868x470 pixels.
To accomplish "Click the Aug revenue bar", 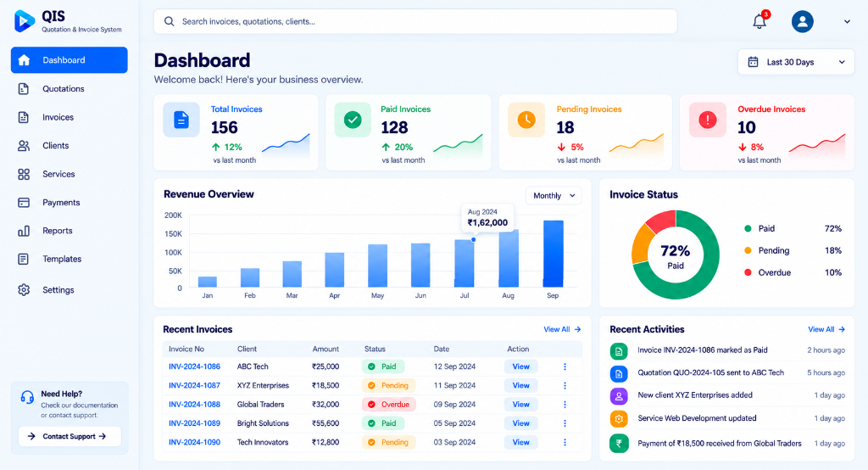I will coord(509,258).
